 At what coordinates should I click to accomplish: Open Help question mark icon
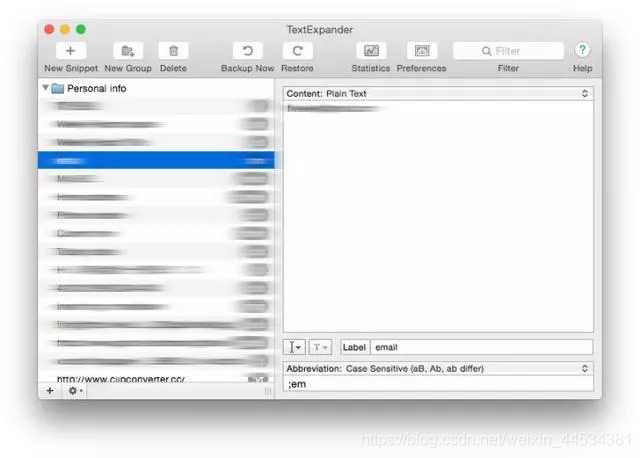point(582,50)
